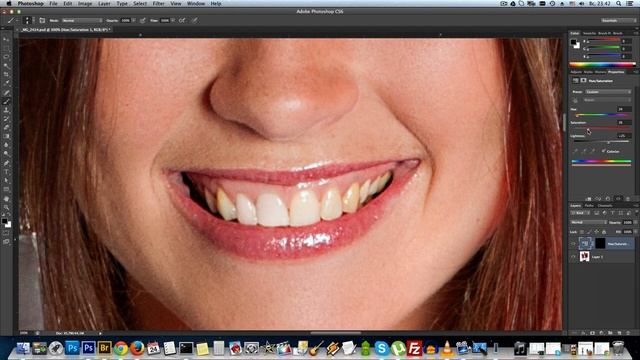Toggle lock all in Layers panel
Viewport: 640px width, 360px height.
(604, 232)
